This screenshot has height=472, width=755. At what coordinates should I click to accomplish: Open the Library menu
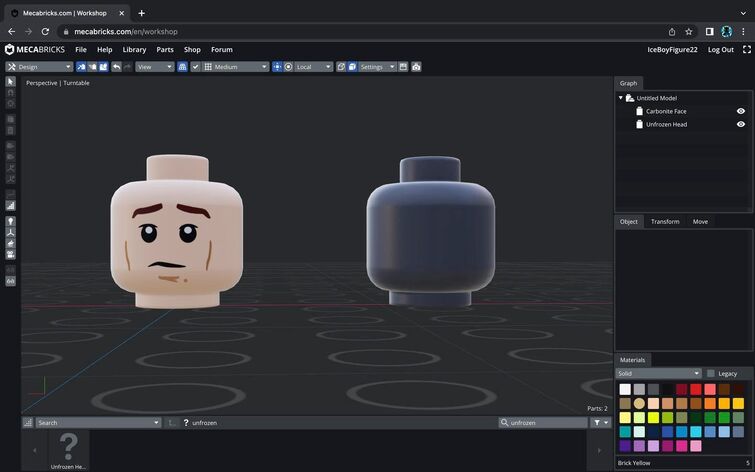134,50
